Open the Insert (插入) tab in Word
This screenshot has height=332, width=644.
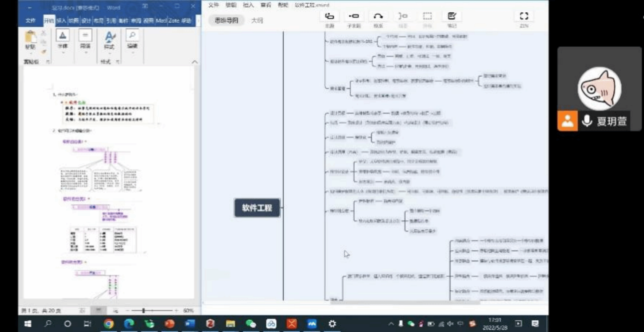(61, 21)
